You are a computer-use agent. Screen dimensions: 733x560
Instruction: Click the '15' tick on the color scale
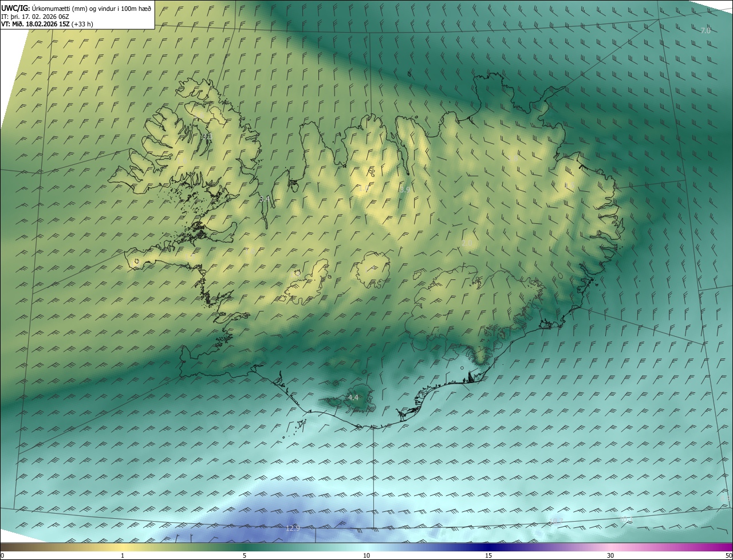point(488,556)
